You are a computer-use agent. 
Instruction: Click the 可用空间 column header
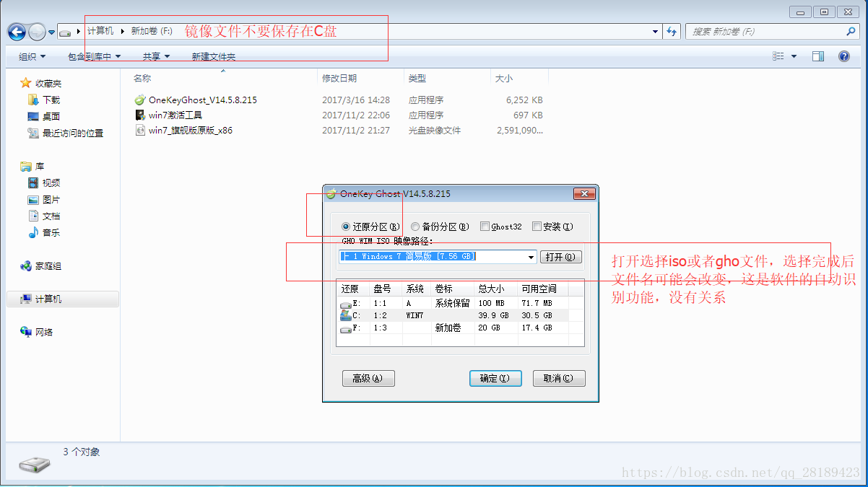pyautogui.click(x=543, y=289)
